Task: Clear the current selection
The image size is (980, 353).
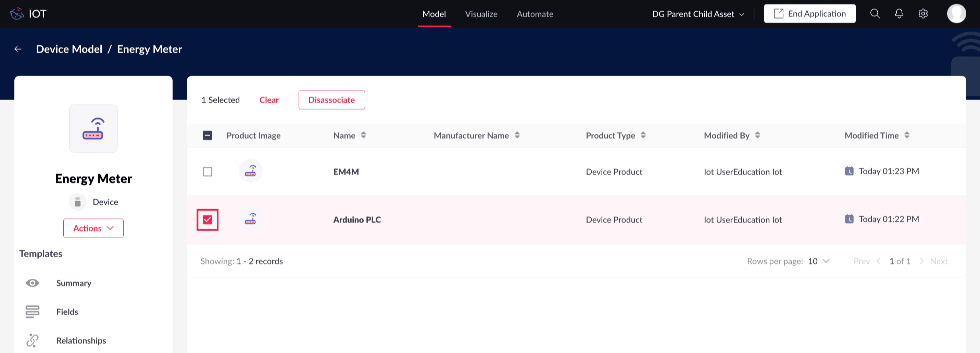Action: [x=269, y=100]
